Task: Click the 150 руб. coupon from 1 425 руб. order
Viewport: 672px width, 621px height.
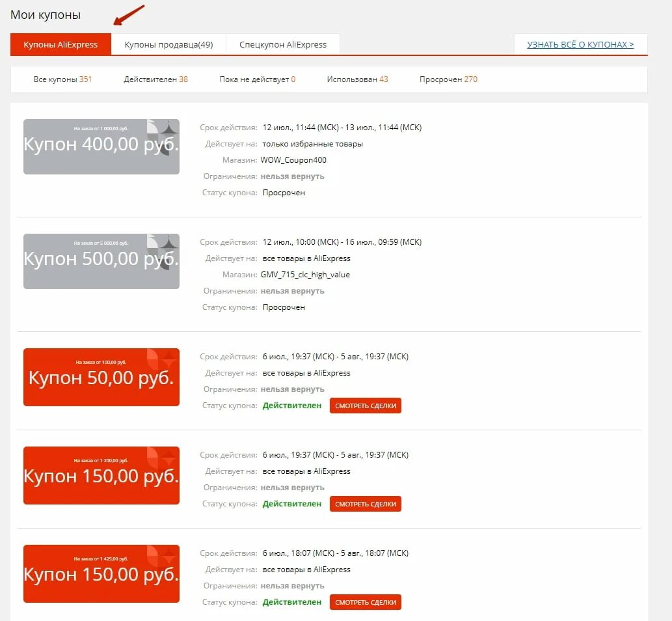Action: (x=101, y=573)
